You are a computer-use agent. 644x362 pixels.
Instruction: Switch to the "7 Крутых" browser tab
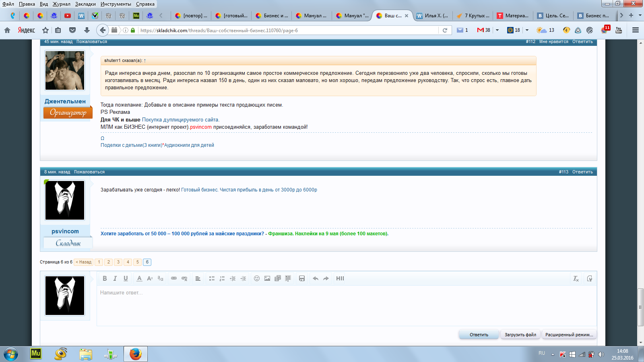click(x=473, y=16)
